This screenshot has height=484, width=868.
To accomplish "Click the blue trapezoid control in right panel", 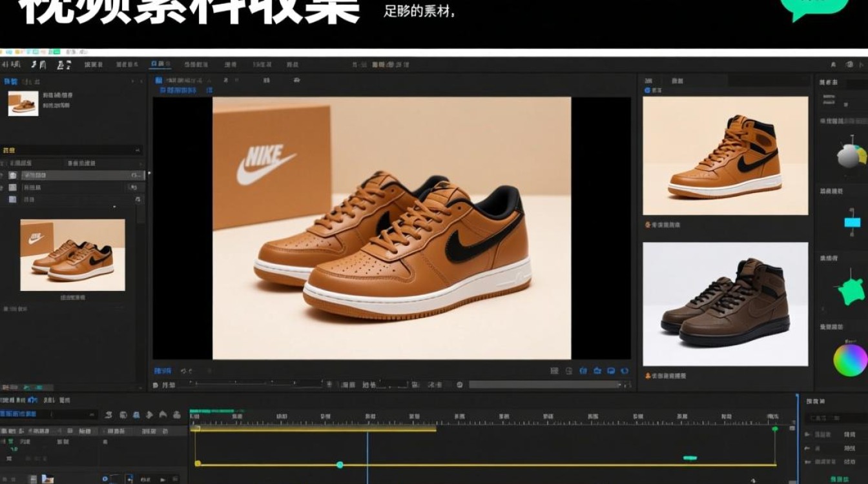I will click(852, 223).
